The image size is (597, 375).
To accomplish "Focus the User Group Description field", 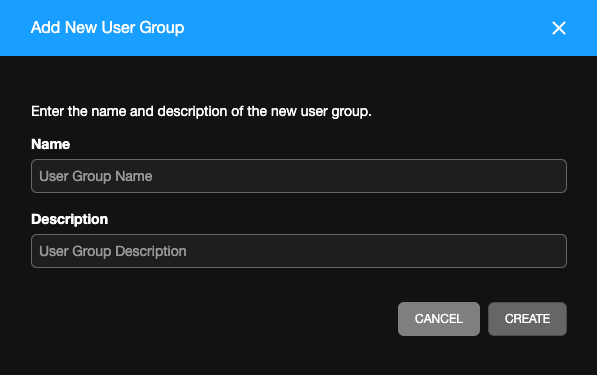I will click(x=299, y=251).
